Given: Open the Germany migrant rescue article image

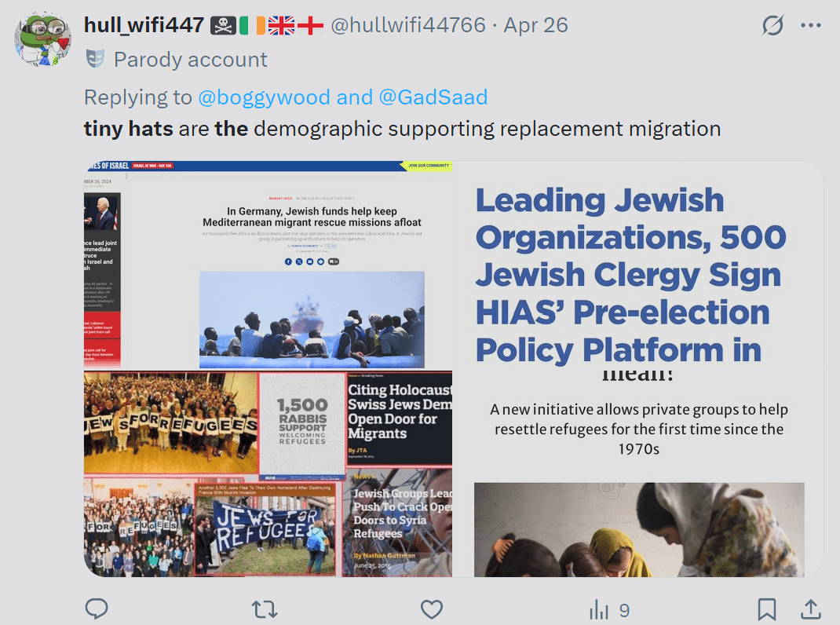Looking at the screenshot, I should pyautogui.click(x=268, y=265).
